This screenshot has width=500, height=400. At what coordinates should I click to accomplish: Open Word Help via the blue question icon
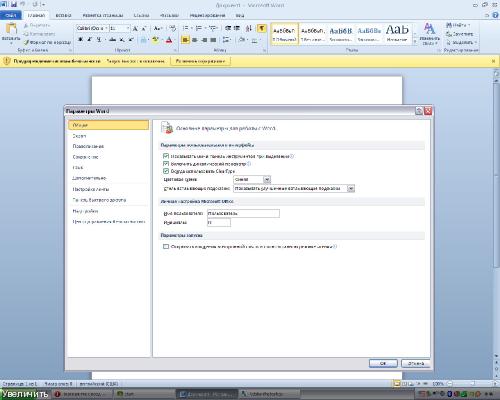click(x=495, y=15)
